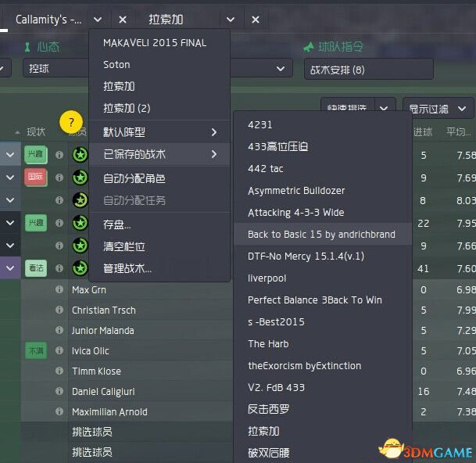Load Back to Basic 15 by andrichbrand
This screenshot has height=463, width=476.
click(x=321, y=234)
